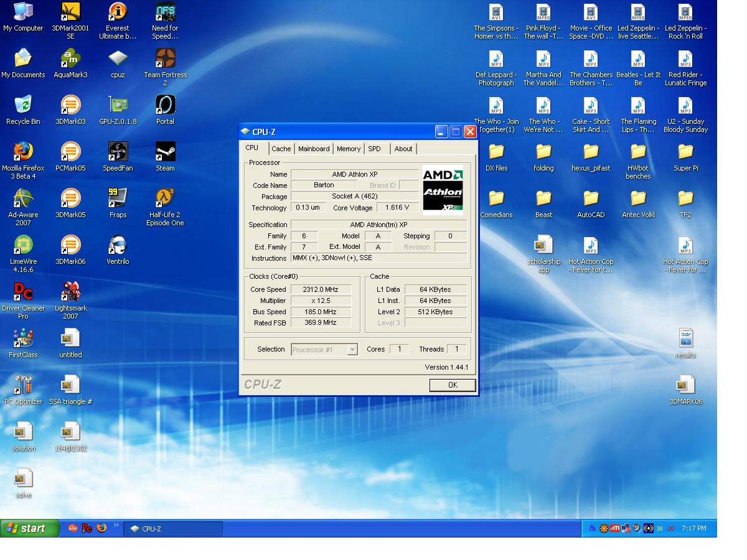The height and width of the screenshot is (560, 747).
Task: Click the Multiplier x 12.5 value
Action: [321, 301]
